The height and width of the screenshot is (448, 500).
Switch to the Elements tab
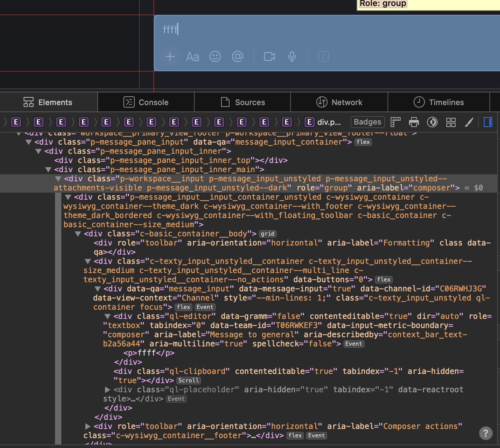[49, 102]
